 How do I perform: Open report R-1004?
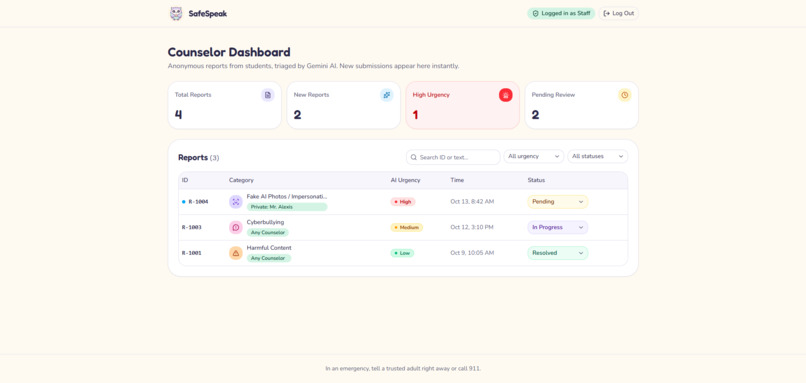(x=403, y=202)
